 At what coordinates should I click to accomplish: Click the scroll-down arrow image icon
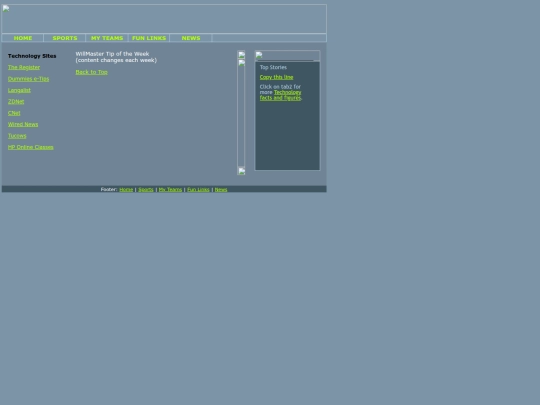click(241, 171)
